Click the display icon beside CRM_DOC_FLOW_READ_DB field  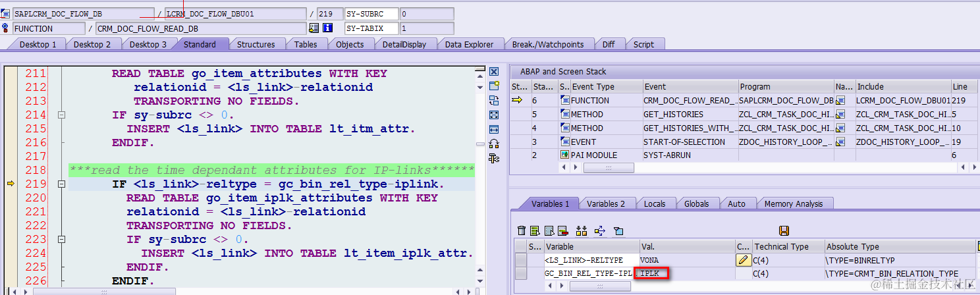pos(313,28)
